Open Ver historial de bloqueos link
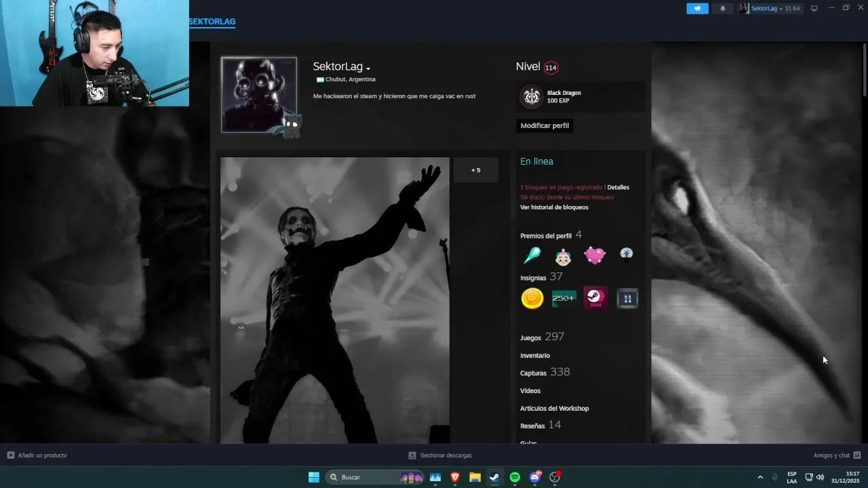This screenshot has height=488, width=868. (x=554, y=207)
